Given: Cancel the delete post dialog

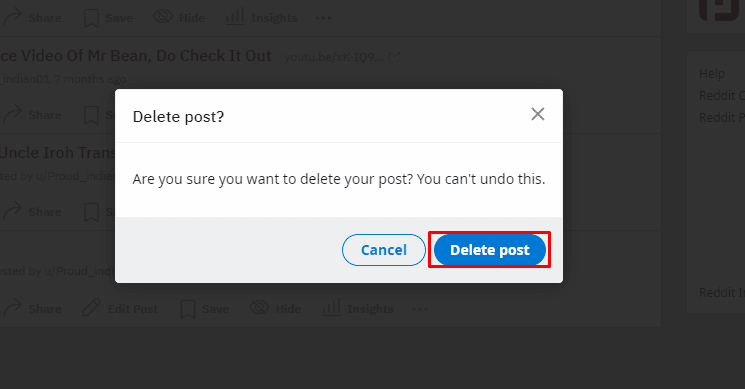Looking at the screenshot, I should 383,250.
